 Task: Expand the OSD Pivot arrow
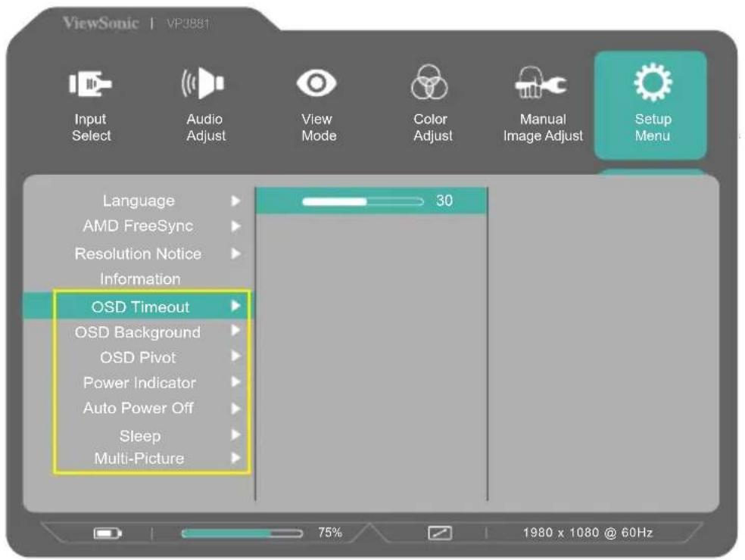click(x=235, y=356)
